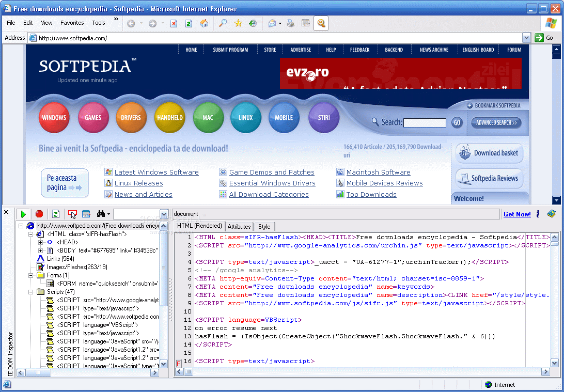Viewport: 564px width, 392px height.
Task: Click the help book icon in Inspector bar
Action: point(552,214)
